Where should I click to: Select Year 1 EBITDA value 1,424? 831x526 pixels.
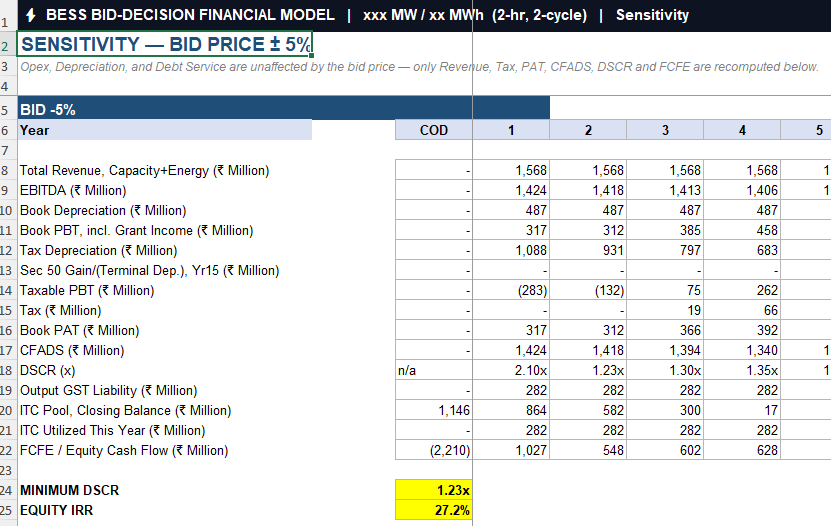(x=511, y=191)
